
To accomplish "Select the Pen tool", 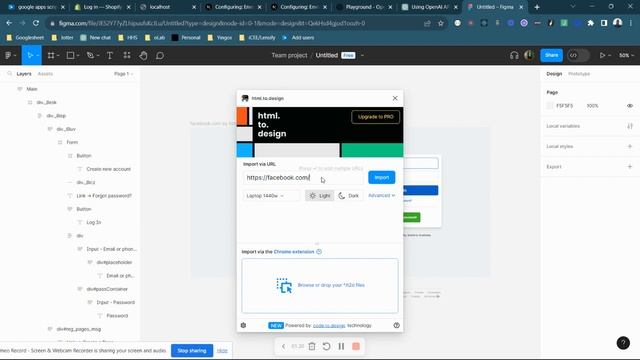I will [90, 55].
